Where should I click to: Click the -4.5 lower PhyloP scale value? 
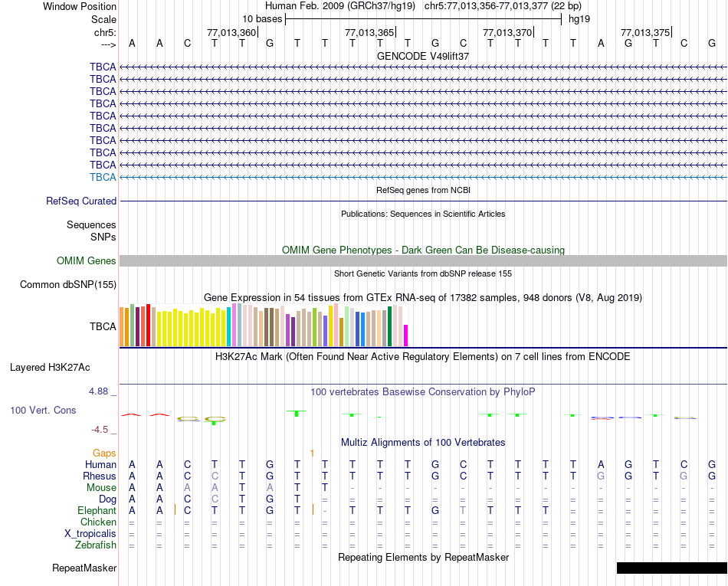pyautogui.click(x=100, y=430)
